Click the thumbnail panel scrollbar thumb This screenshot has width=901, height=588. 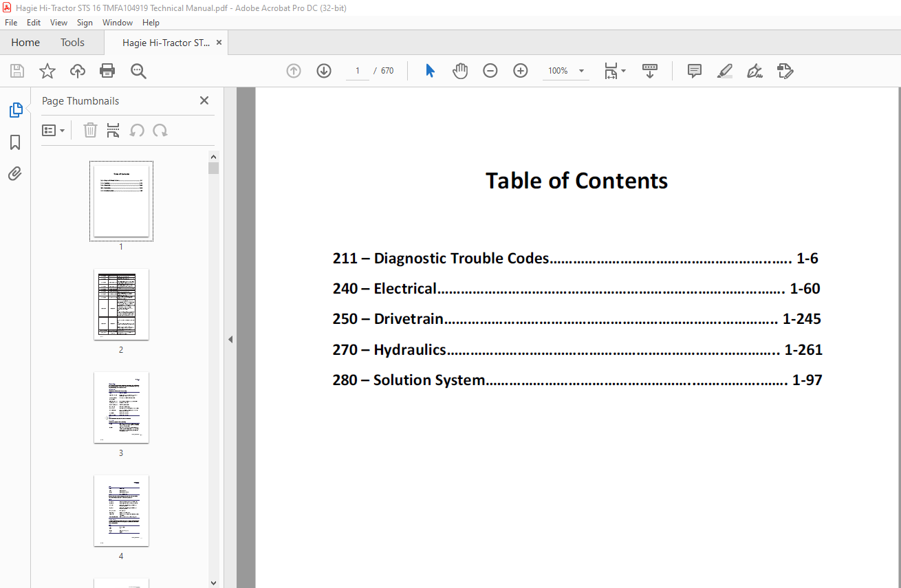[x=213, y=168]
